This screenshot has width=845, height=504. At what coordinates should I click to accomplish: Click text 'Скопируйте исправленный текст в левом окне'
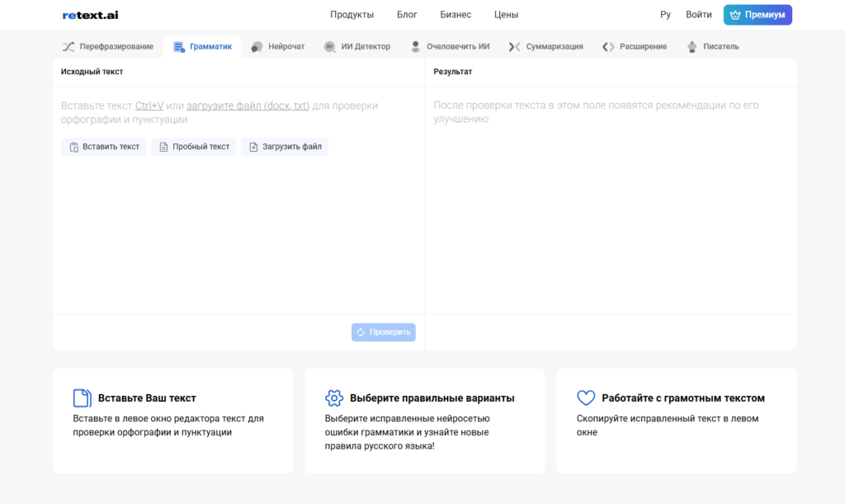tap(668, 426)
